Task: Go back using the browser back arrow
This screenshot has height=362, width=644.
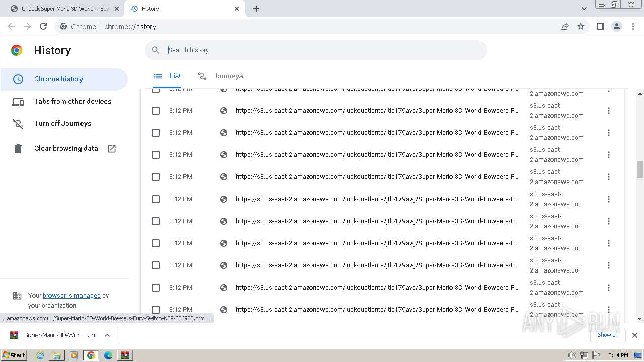Action: click(x=11, y=27)
